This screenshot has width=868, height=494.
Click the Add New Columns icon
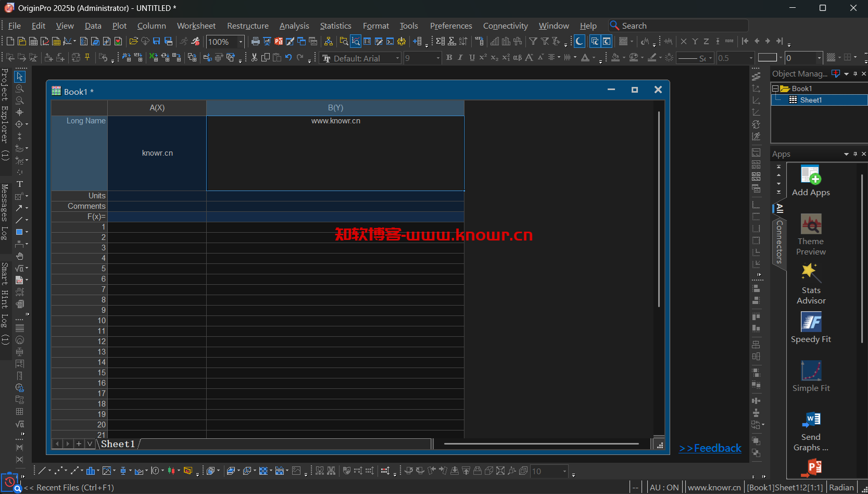tap(417, 41)
